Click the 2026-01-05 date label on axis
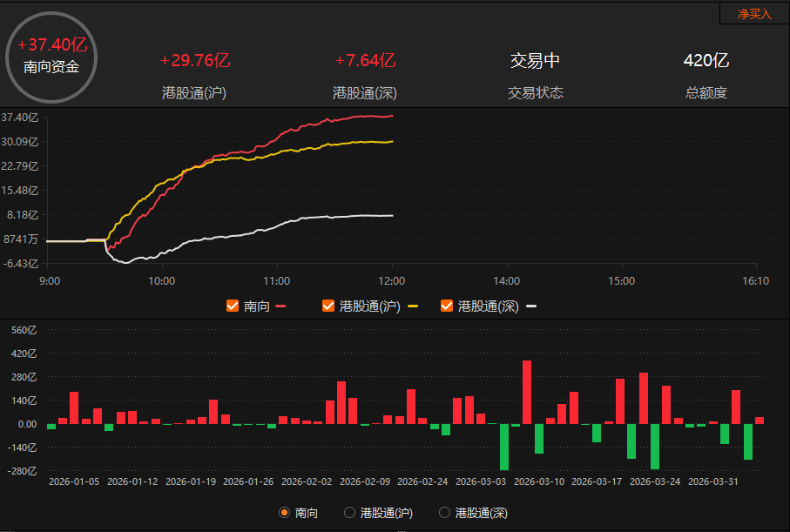Screen dimensions: 790x532 pos(74,481)
